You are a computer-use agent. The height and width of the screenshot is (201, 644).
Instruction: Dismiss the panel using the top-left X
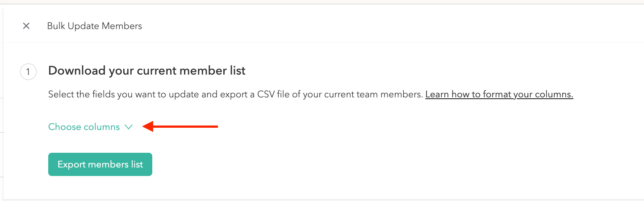[x=26, y=26]
